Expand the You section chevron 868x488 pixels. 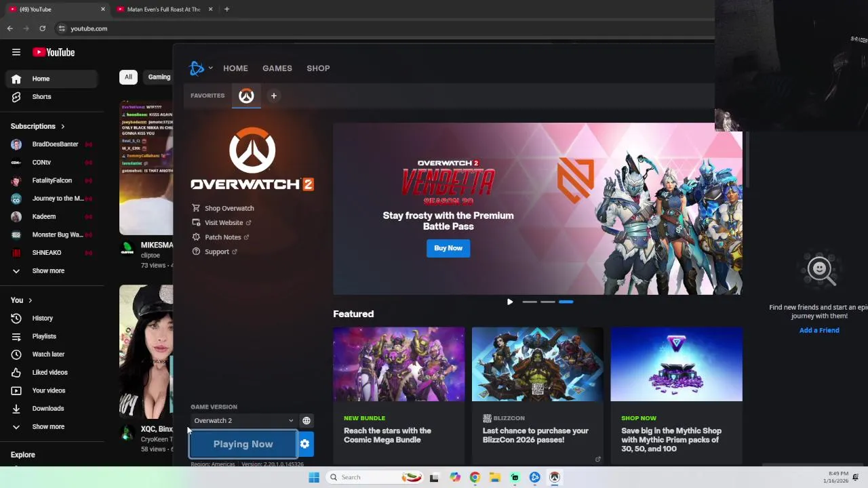point(30,300)
